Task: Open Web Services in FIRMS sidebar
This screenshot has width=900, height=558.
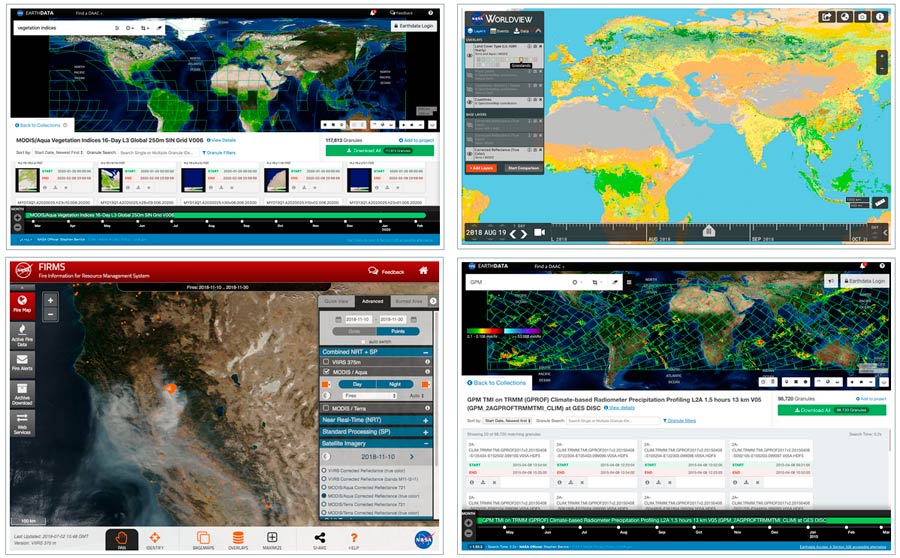Action: tap(22, 423)
